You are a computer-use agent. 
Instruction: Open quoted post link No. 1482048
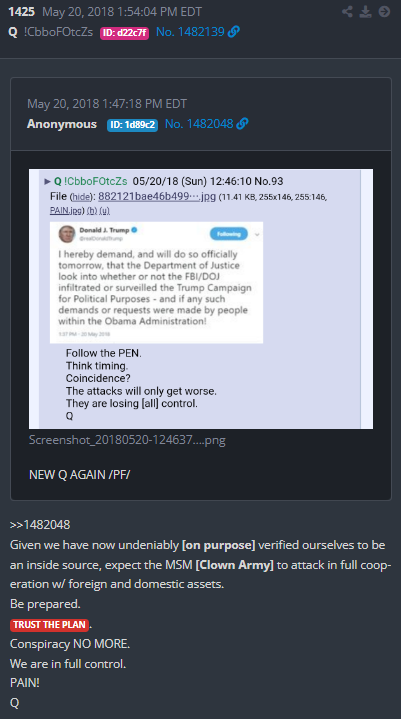point(199,124)
